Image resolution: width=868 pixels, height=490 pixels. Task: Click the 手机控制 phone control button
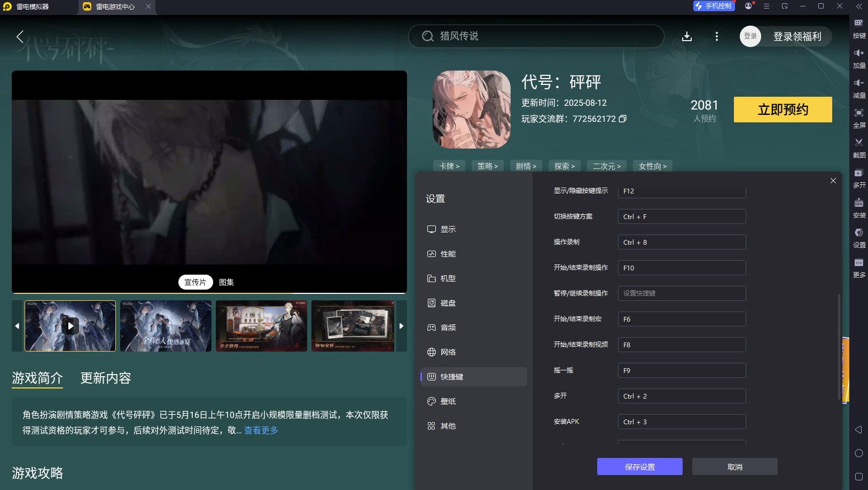(714, 6)
